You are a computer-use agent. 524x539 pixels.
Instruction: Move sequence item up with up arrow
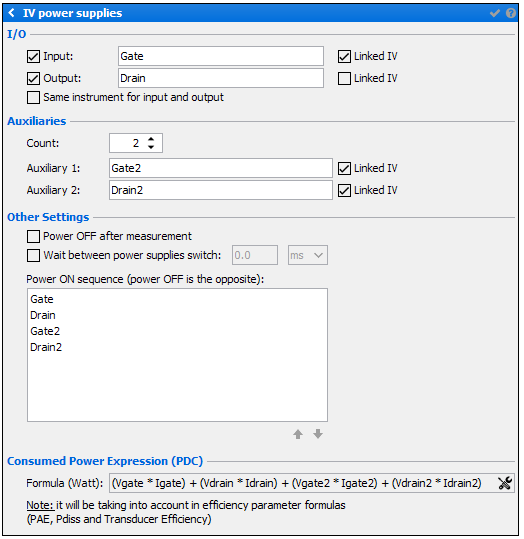tap(298, 434)
